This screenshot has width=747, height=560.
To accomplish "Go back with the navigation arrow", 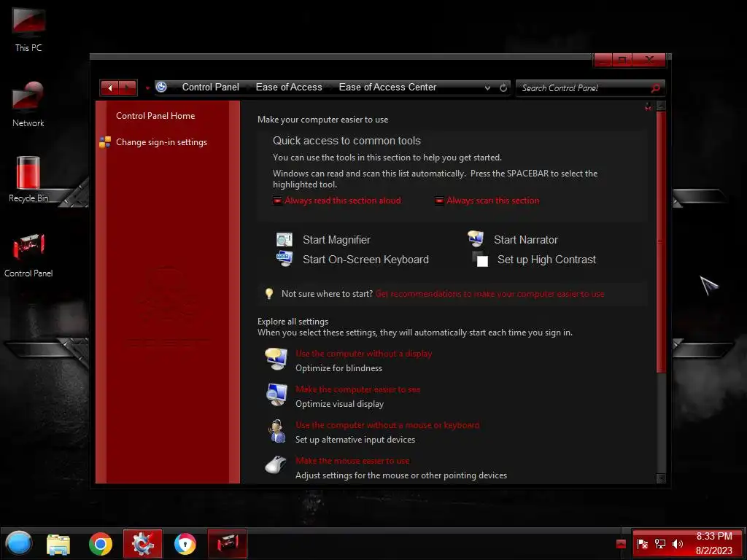I will [x=109, y=87].
